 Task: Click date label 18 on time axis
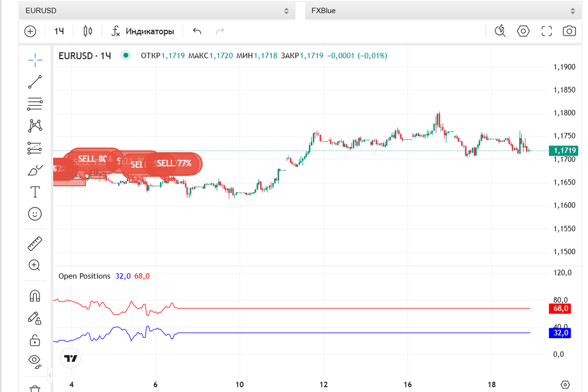[491, 385]
